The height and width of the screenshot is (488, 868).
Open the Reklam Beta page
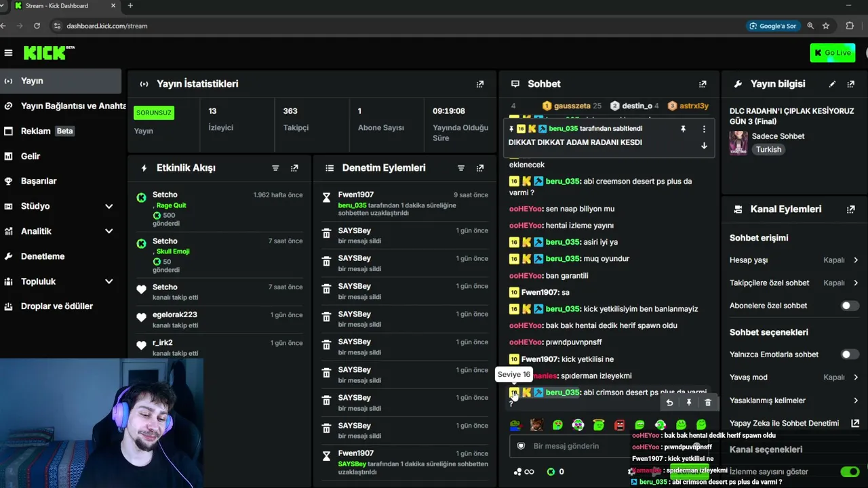(x=61, y=131)
